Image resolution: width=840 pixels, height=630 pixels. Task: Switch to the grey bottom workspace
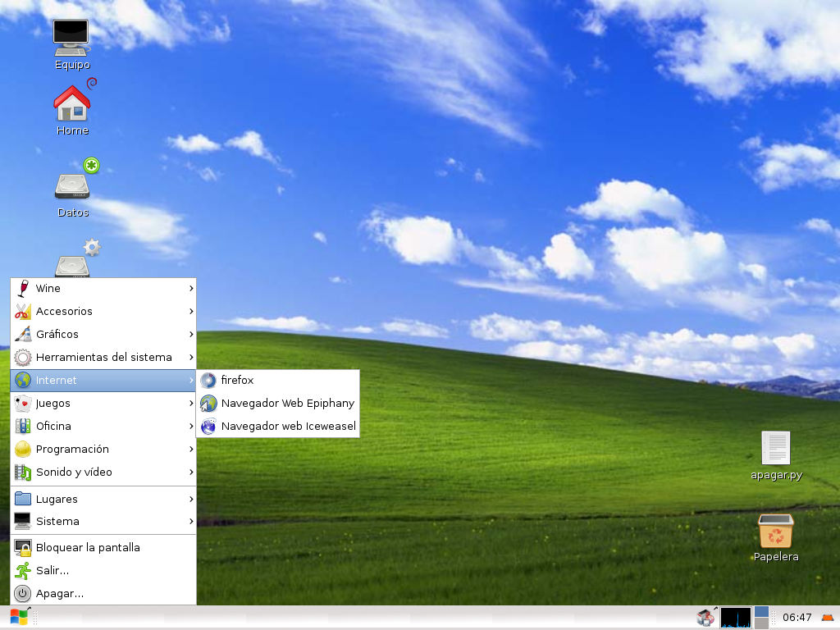click(x=761, y=623)
